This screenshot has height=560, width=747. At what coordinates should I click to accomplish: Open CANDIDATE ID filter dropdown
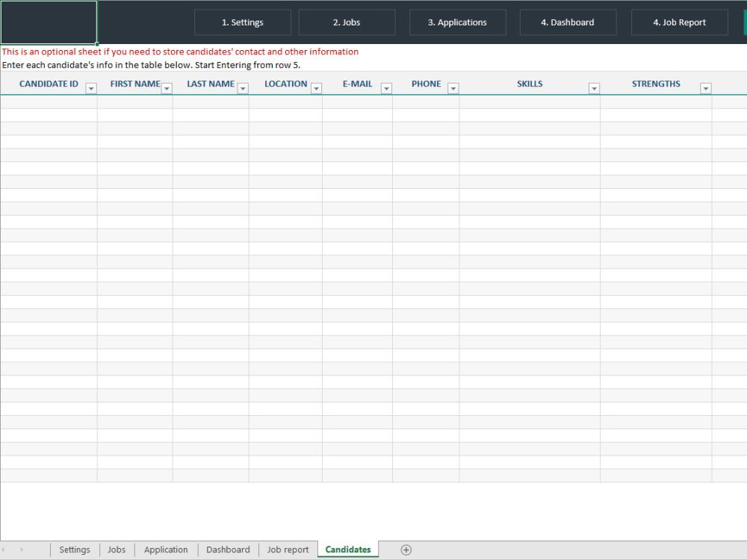coord(90,88)
